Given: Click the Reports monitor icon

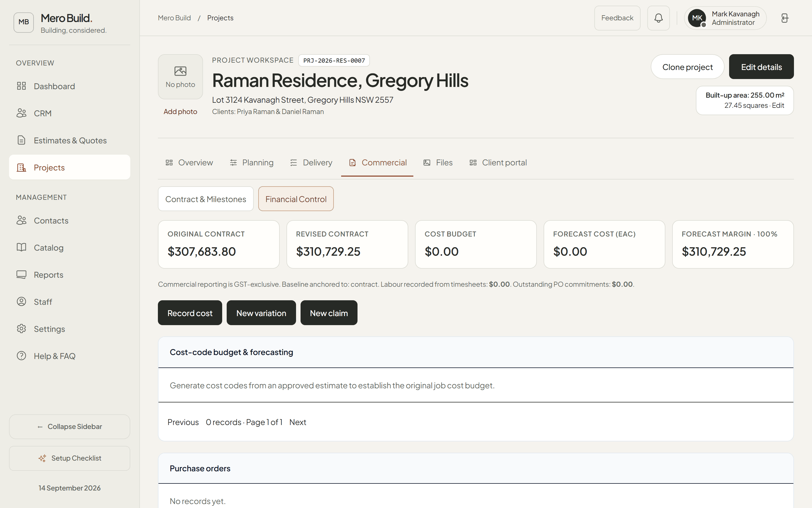Looking at the screenshot, I should tap(21, 275).
